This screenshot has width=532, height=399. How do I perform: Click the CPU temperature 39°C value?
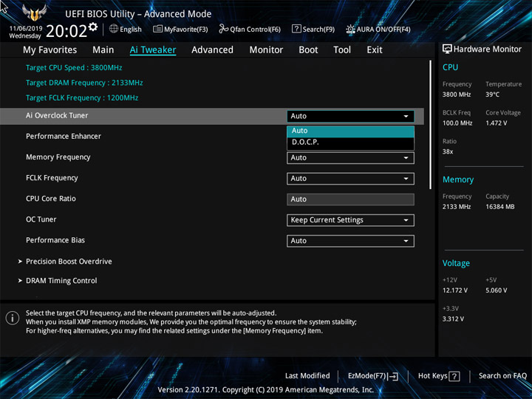coord(492,95)
